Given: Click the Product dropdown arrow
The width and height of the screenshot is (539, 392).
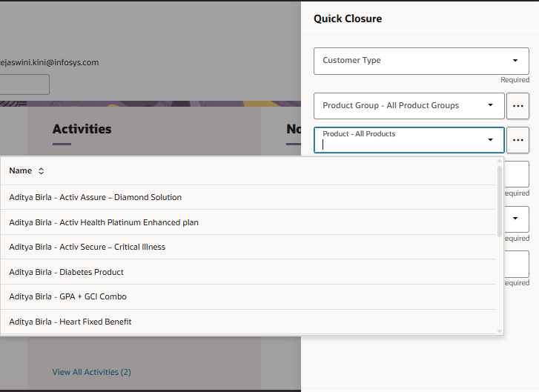Looking at the screenshot, I should 491,139.
